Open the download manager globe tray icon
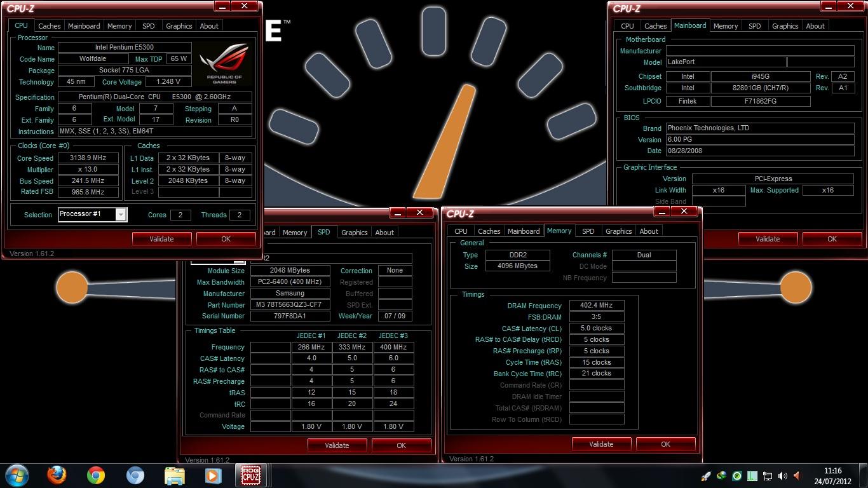Image resolution: width=868 pixels, height=488 pixels. pyautogui.click(x=721, y=475)
